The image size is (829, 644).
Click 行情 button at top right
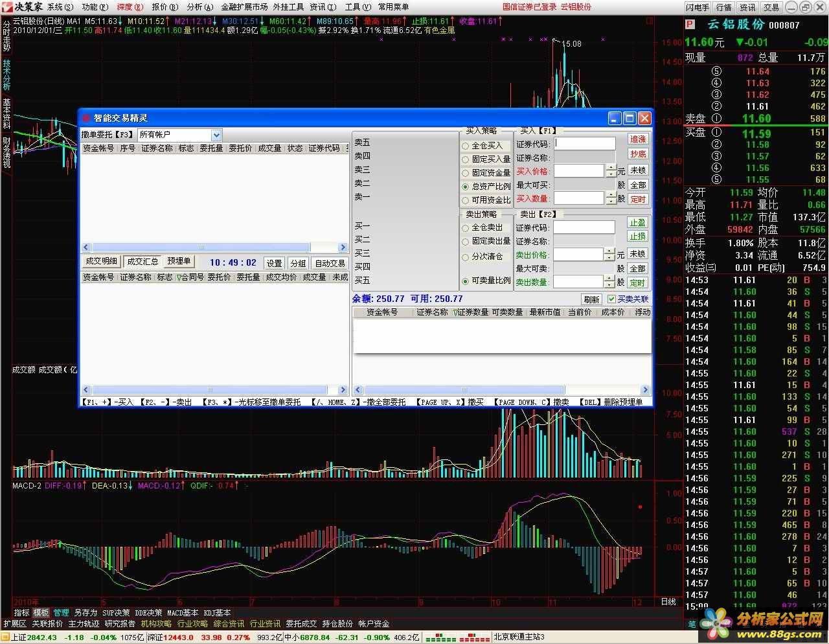coord(724,7)
